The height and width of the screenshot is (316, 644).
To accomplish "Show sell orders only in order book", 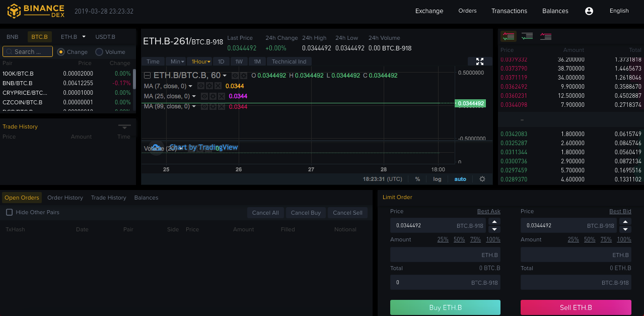I will pos(546,36).
